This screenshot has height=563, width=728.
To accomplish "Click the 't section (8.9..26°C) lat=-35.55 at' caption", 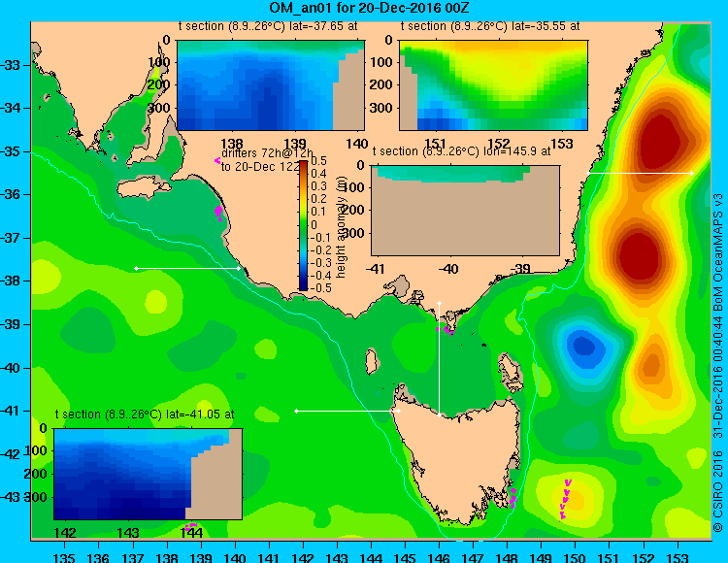I will click(x=490, y=26).
